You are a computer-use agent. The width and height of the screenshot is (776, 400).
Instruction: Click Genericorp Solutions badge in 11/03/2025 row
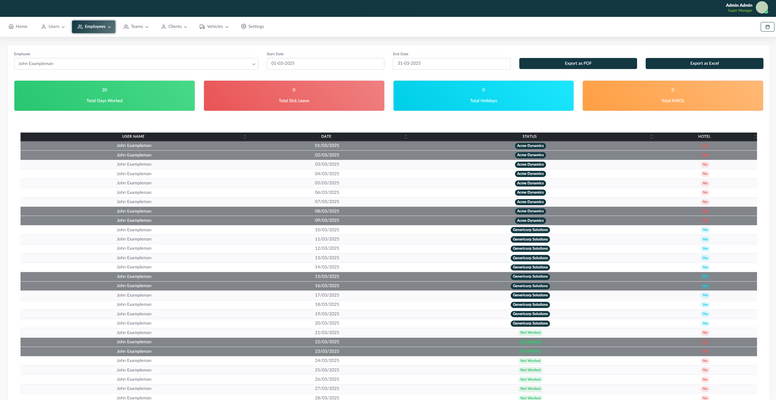click(530, 240)
